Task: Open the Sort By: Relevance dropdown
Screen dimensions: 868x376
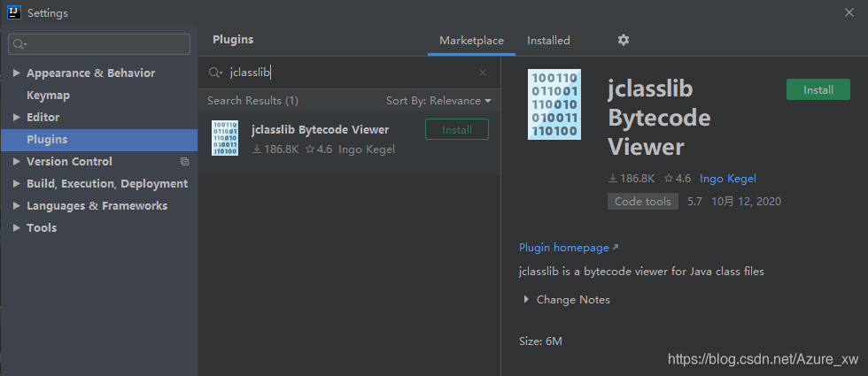Action: 438,101
